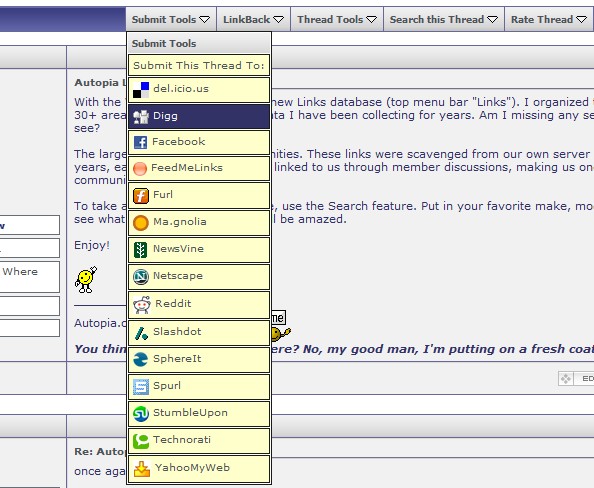Submit thread to Reddit

(199, 305)
